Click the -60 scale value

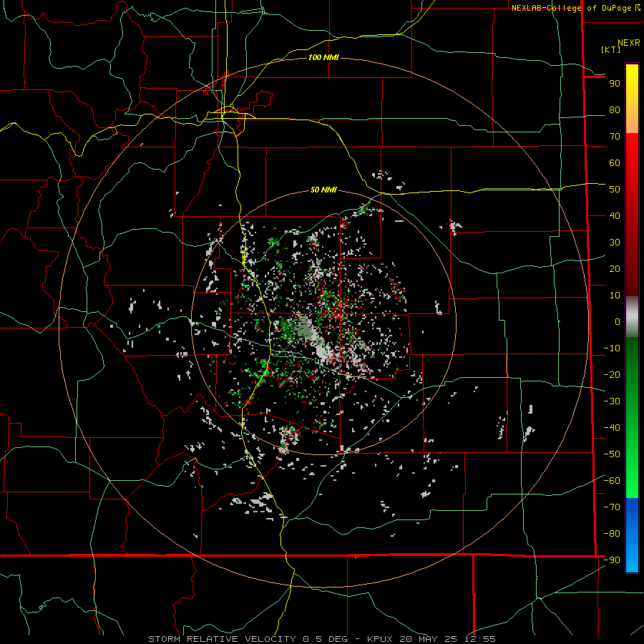[612, 481]
